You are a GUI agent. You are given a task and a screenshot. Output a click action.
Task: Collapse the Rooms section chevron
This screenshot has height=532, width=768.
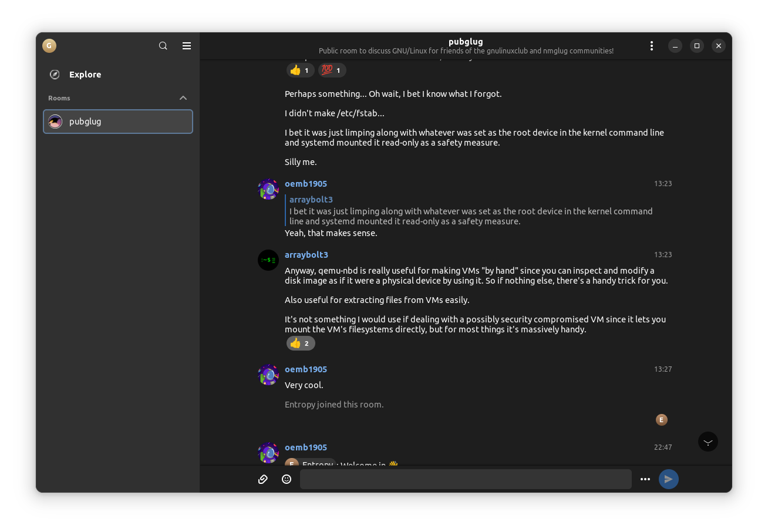click(183, 97)
